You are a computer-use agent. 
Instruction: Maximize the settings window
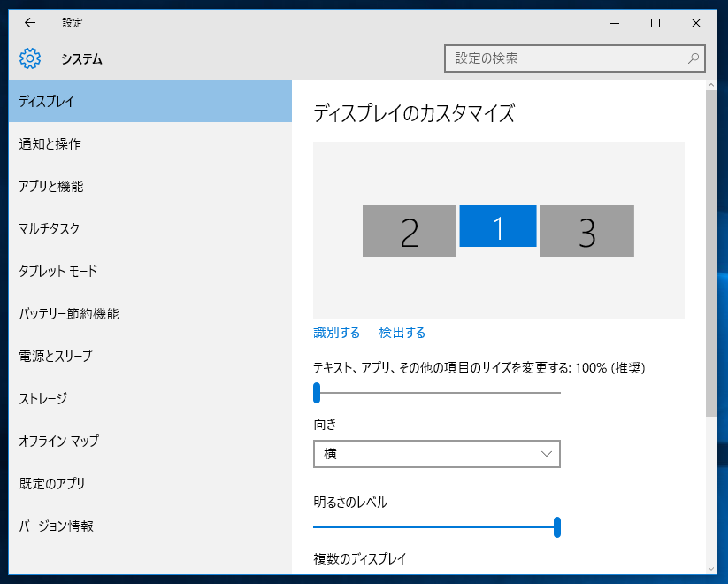[x=655, y=23]
